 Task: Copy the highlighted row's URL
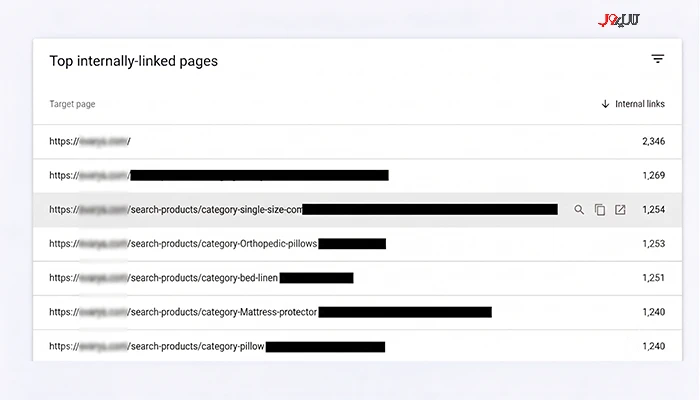600,210
